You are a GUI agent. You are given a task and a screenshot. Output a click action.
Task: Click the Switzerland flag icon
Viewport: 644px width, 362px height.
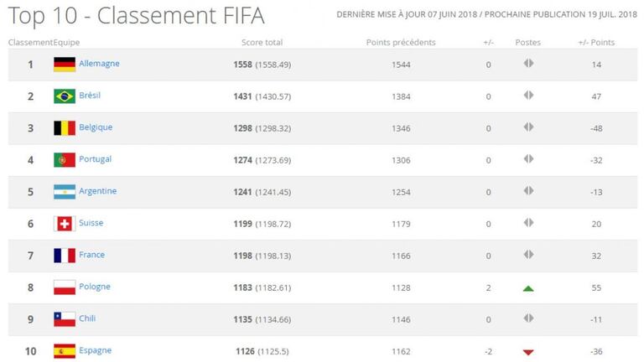[65, 224]
